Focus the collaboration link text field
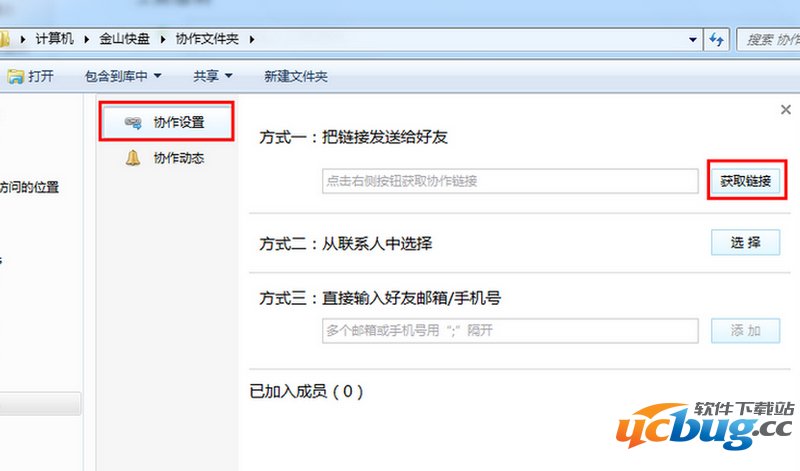Viewport: 800px width, 471px height. point(509,181)
